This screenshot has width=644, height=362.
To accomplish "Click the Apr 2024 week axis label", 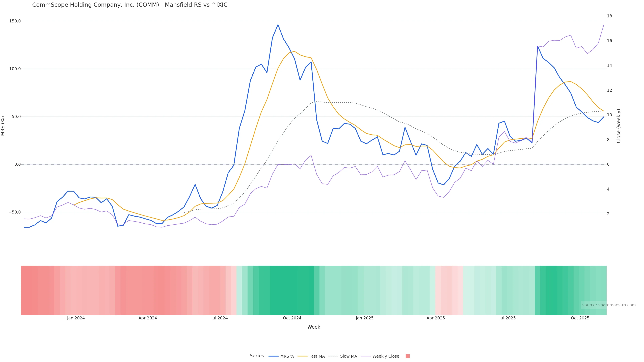I will click(148, 318).
